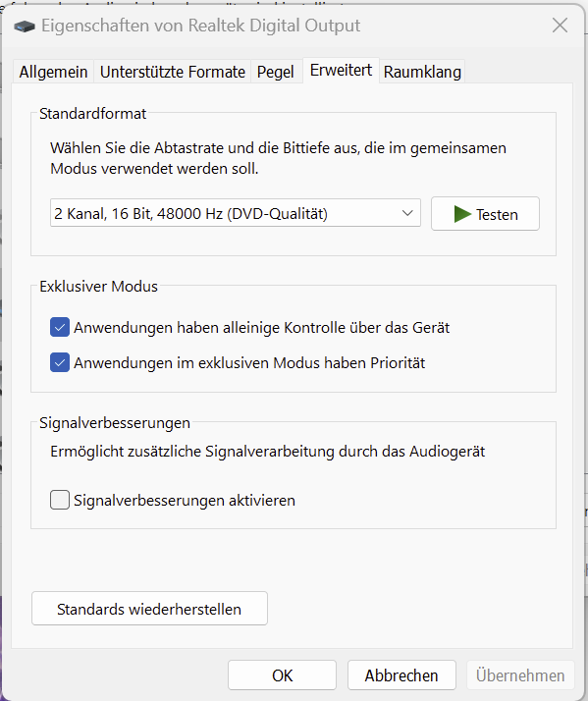Click 'Standards wiederherstellen' to restore defaults

coord(149,609)
